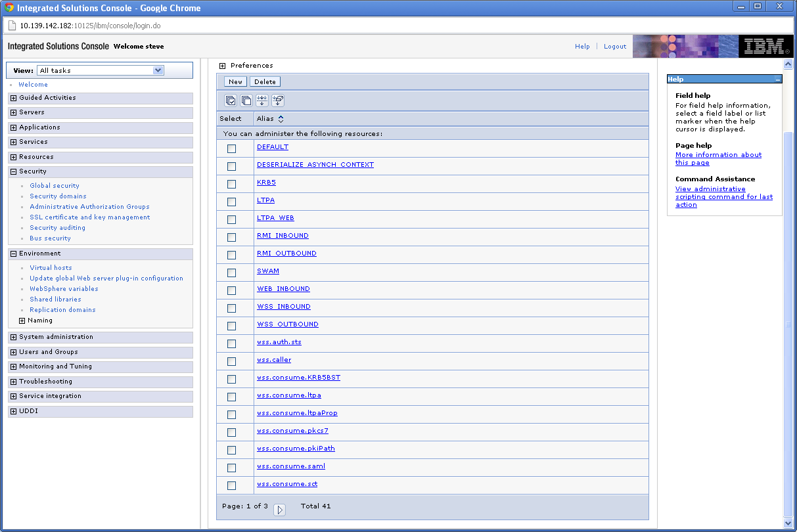This screenshot has height=532, width=797.
Task: Expand the System administration section
Action: click(x=13, y=337)
